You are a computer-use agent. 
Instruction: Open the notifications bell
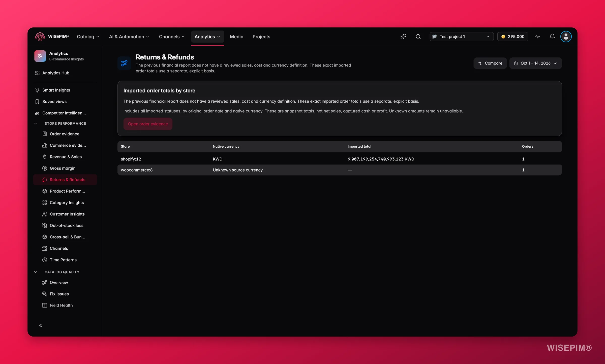[552, 37]
